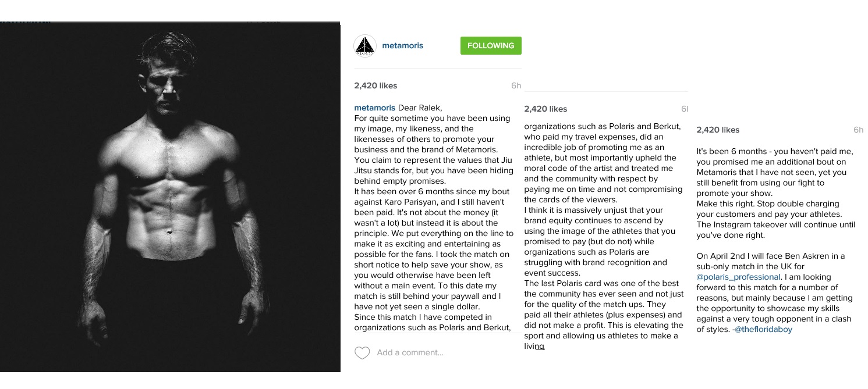This screenshot has width=868, height=389.
Task: Click the Add a comment field
Action: (x=410, y=352)
